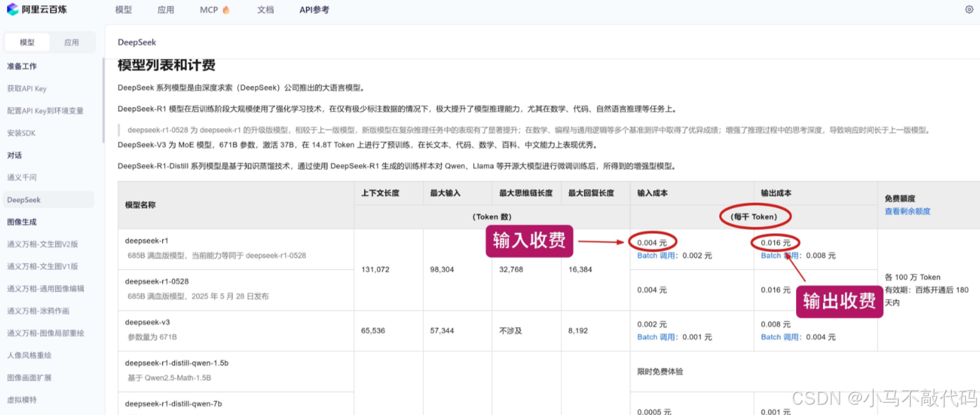Switch to the 应用 tab in the sidebar switcher
This screenshot has height=415, width=980.
coord(72,42)
